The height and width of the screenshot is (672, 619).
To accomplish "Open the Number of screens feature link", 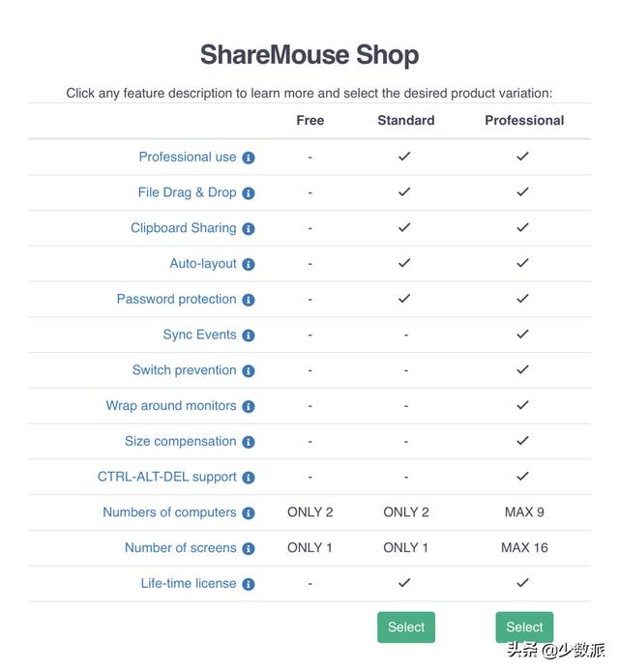I will [181, 547].
